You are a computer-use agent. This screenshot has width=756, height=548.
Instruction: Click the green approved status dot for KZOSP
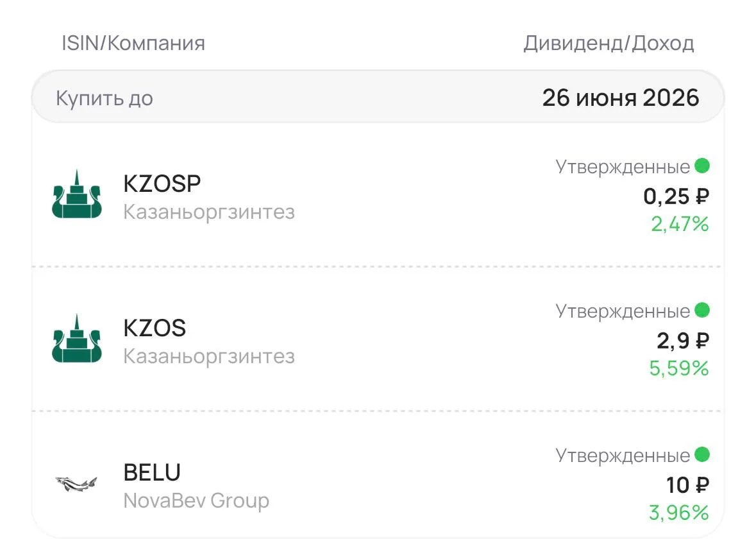click(702, 166)
